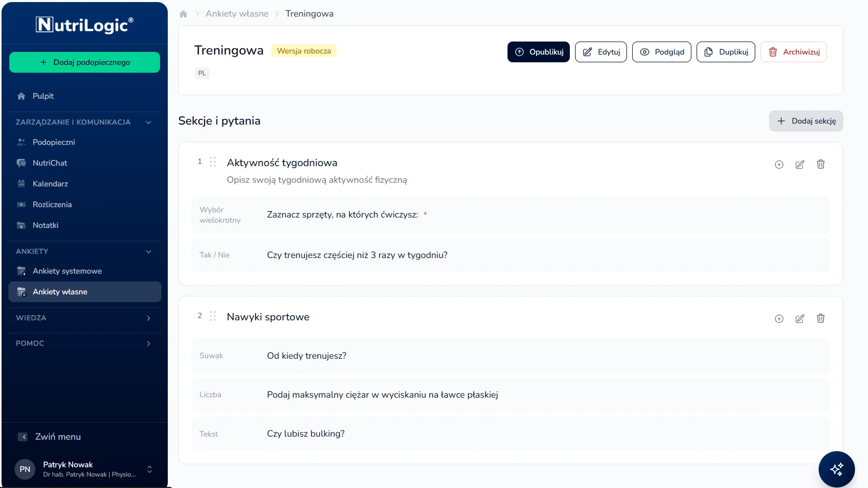Select question 'Od kiedy trenujesz?'

(x=511, y=356)
